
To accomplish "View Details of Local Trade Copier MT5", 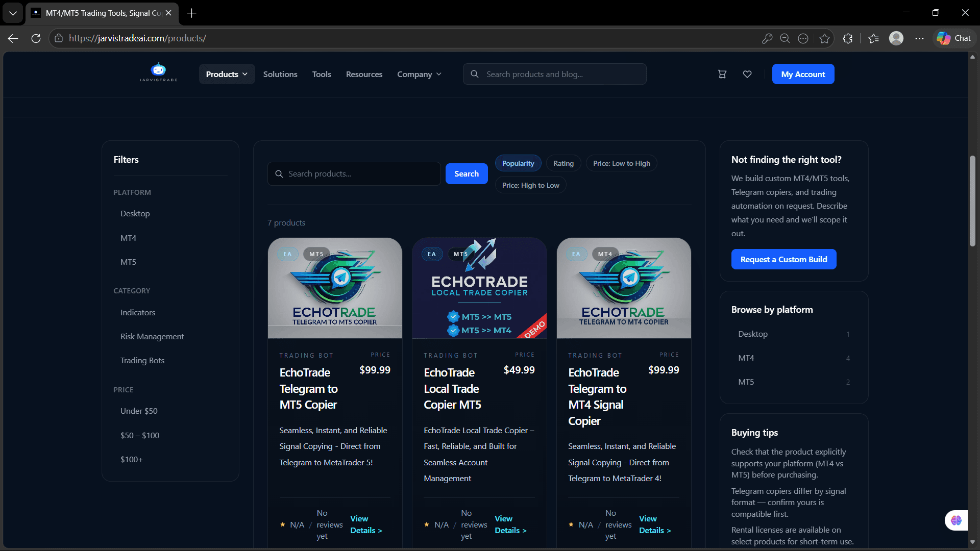I will tap(510, 524).
